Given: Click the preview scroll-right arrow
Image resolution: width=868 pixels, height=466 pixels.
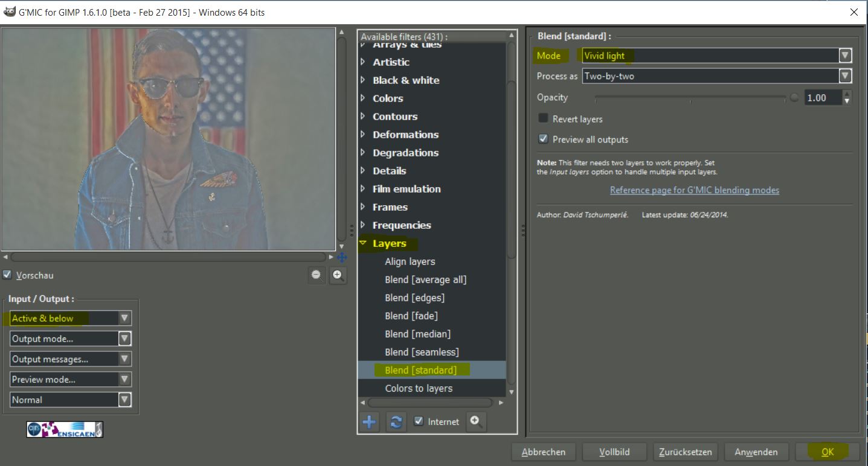Looking at the screenshot, I should point(331,257).
